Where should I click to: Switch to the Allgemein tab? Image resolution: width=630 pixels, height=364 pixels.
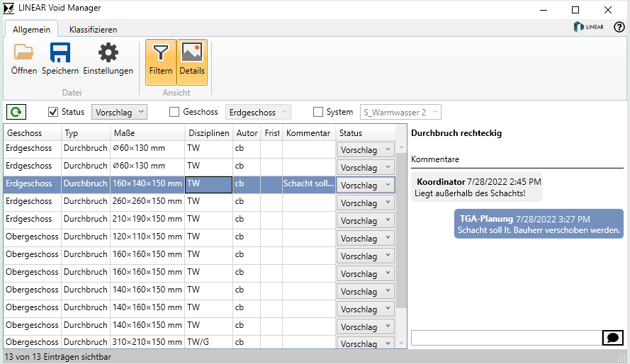[31, 29]
